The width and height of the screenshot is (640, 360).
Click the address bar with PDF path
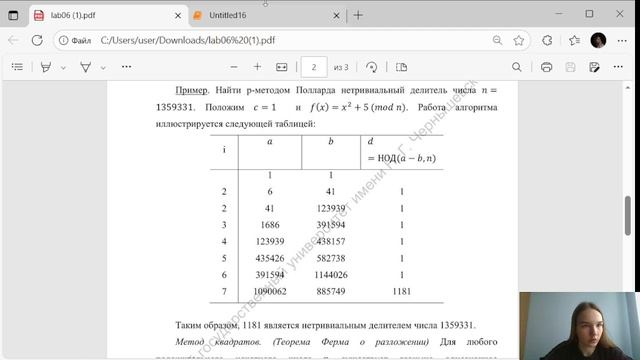(188, 40)
